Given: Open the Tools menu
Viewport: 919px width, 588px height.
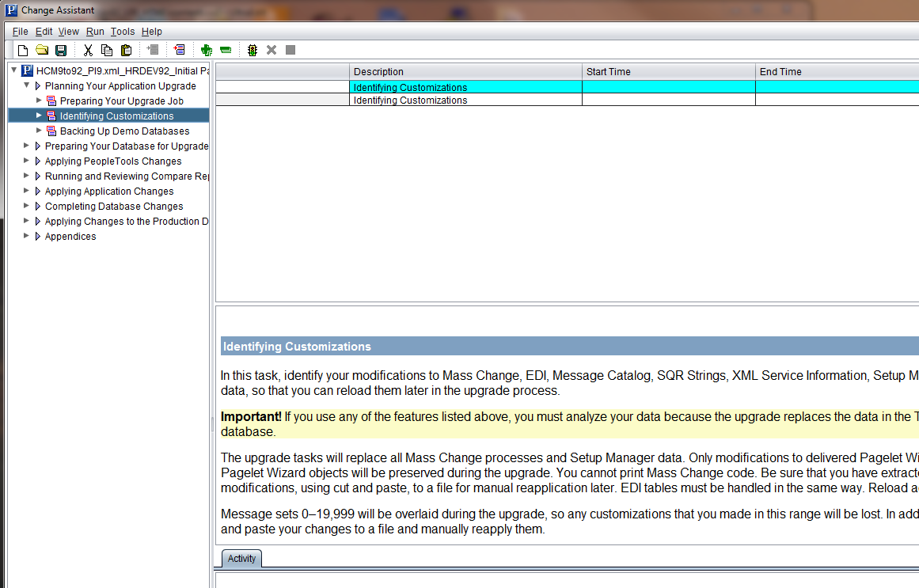Looking at the screenshot, I should point(123,32).
